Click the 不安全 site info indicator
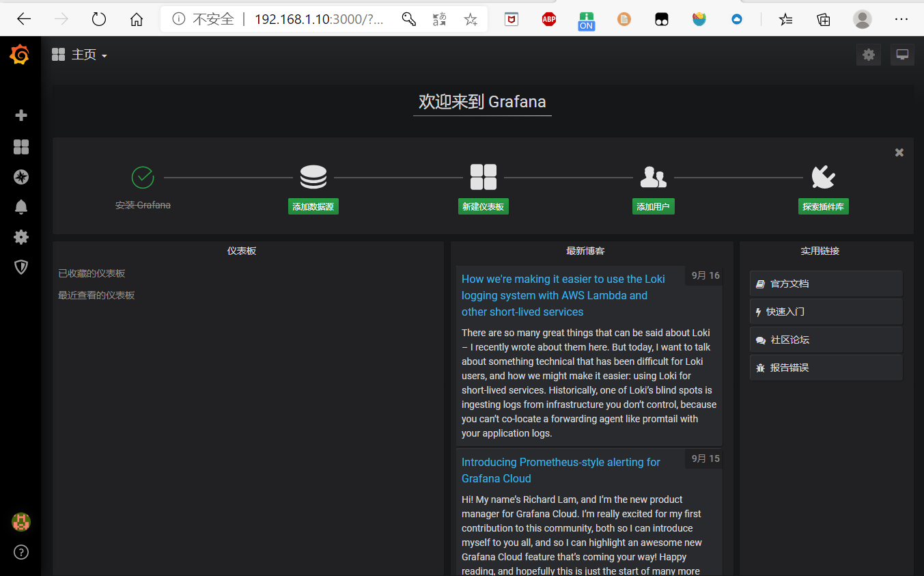The width and height of the screenshot is (924, 576). pyautogui.click(x=204, y=19)
